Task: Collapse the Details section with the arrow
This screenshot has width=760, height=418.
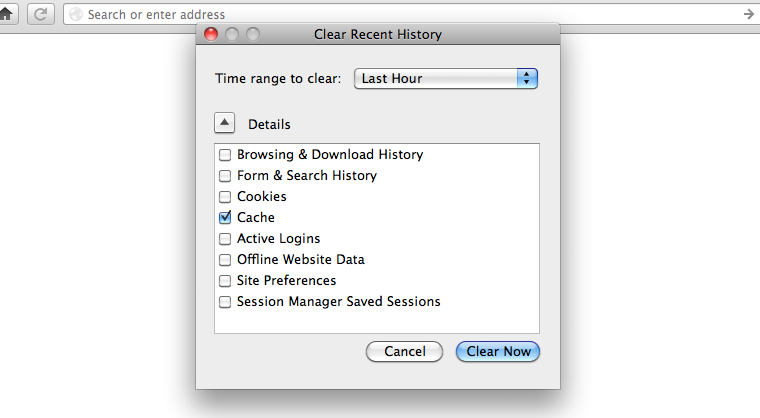Action: coord(224,123)
